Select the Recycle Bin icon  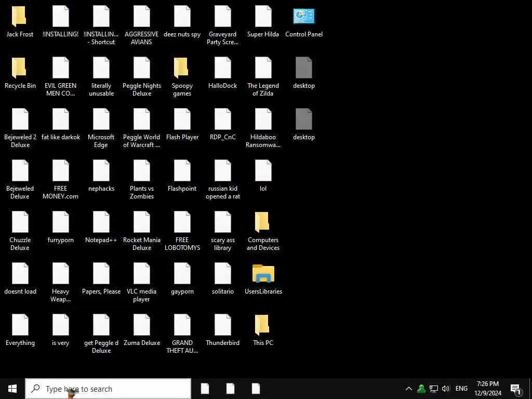(19, 68)
